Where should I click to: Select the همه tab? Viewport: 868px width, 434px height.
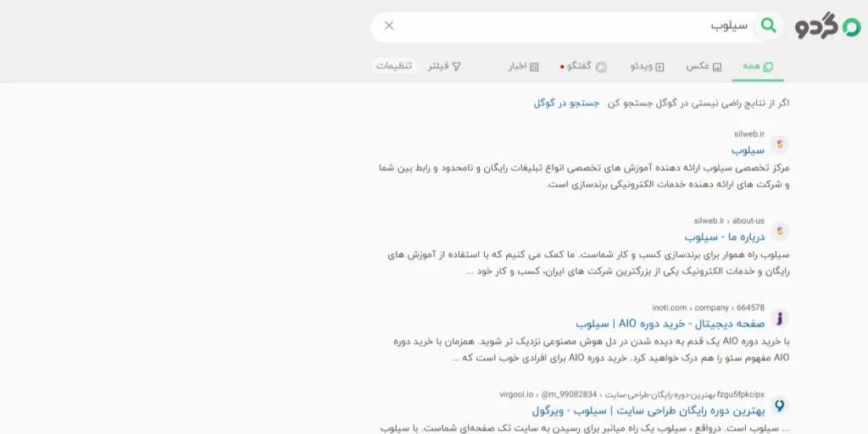tap(758, 66)
